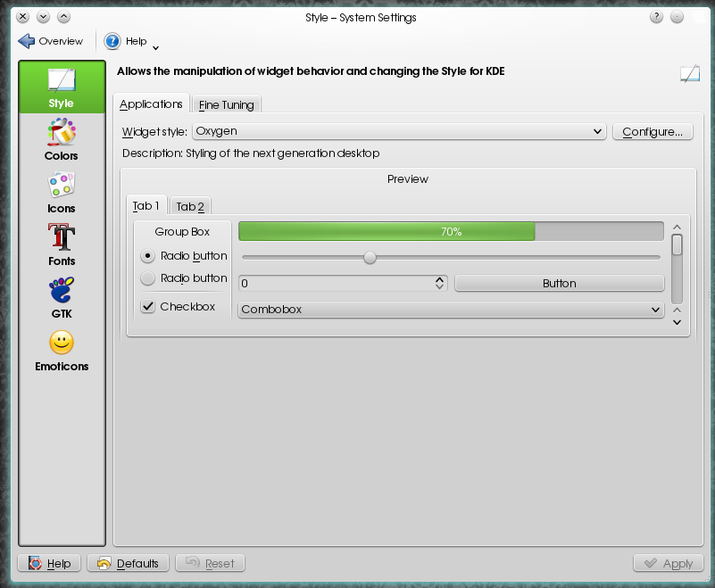This screenshot has height=588, width=715.
Task: Click the Configure... button
Action: [x=653, y=132]
